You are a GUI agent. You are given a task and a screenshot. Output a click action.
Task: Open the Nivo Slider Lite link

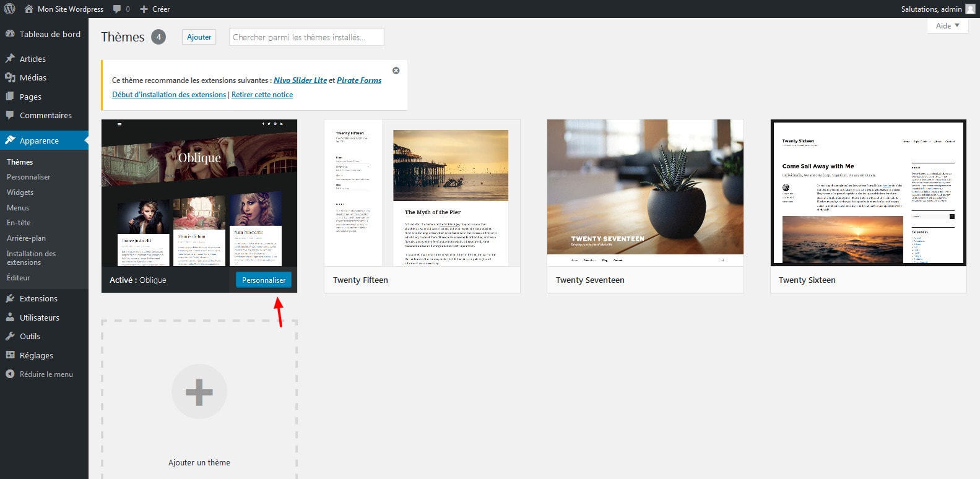coord(300,80)
